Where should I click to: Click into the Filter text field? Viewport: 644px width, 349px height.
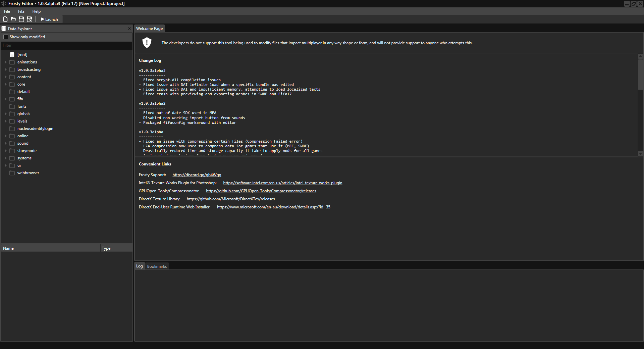(66, 45)
